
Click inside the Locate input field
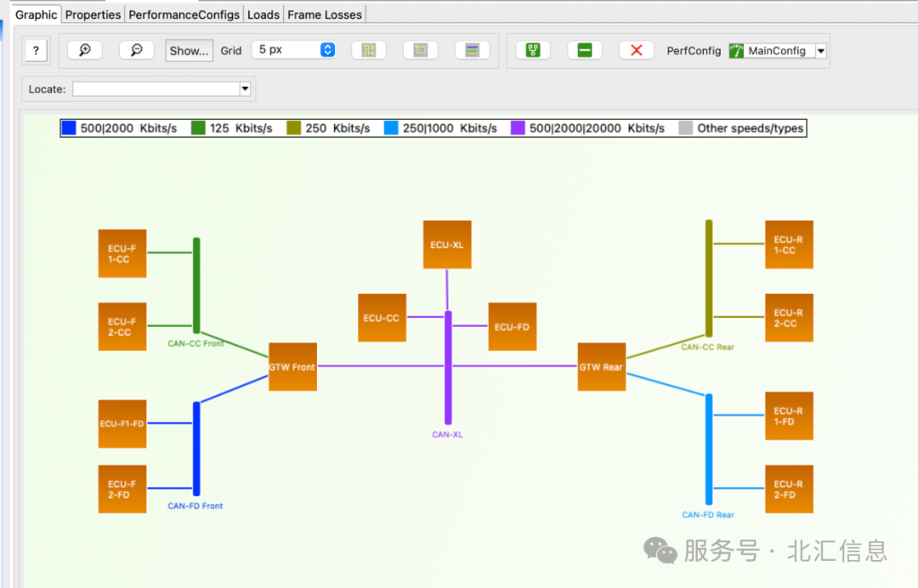pyautogui.click(x=156, y=89)
